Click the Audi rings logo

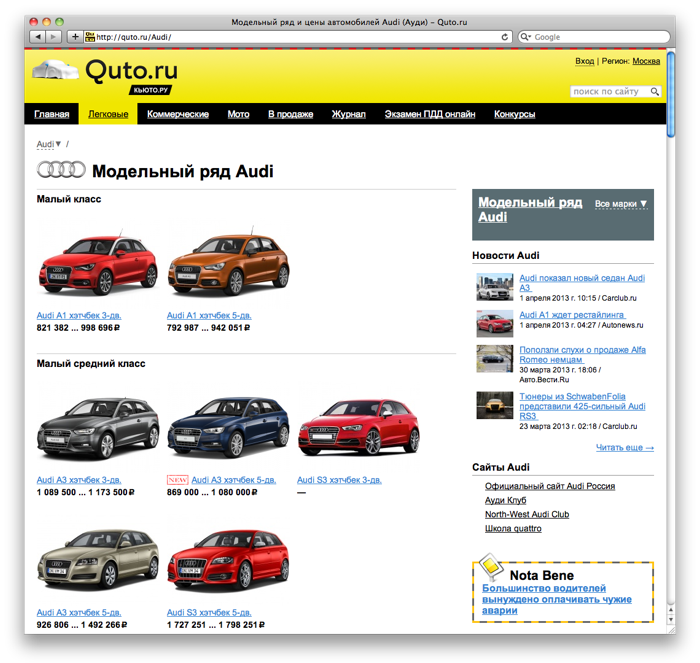(x=61, y=170)
